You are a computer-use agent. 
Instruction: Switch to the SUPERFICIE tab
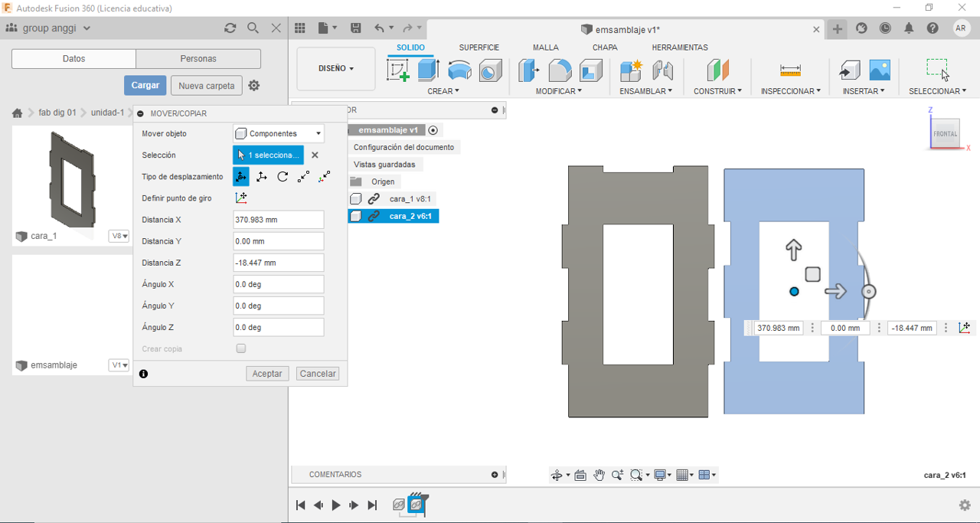pos(479,47)
